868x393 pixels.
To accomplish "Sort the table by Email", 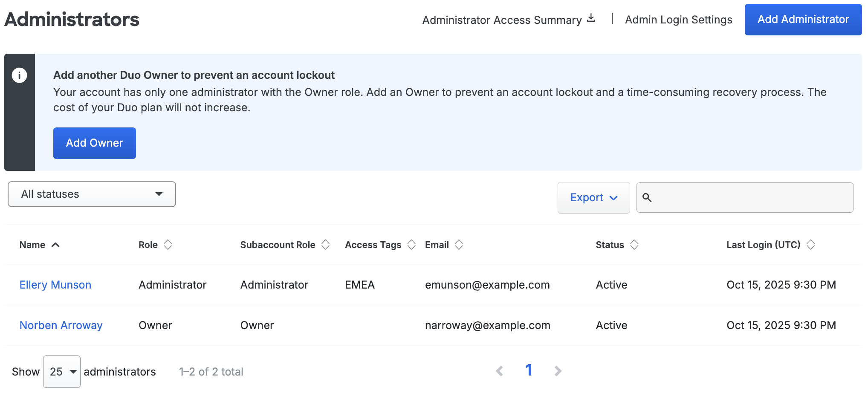I will pos(459,245).
